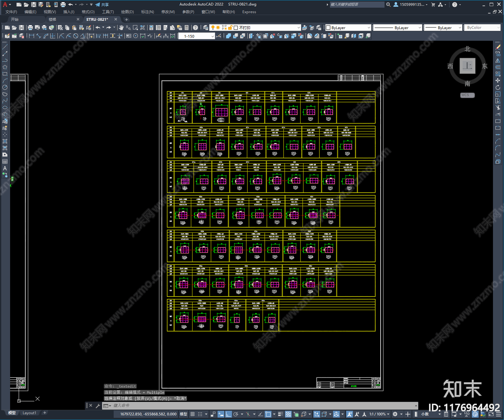
Task: Click the 上 top face of the ViewCube
Action: [467, 66]
